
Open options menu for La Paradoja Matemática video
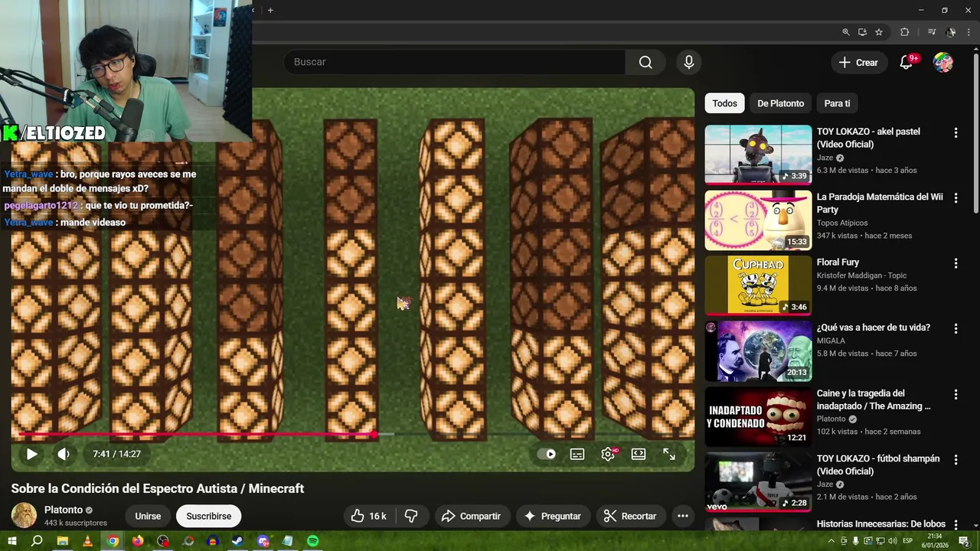tap(955, 198)
